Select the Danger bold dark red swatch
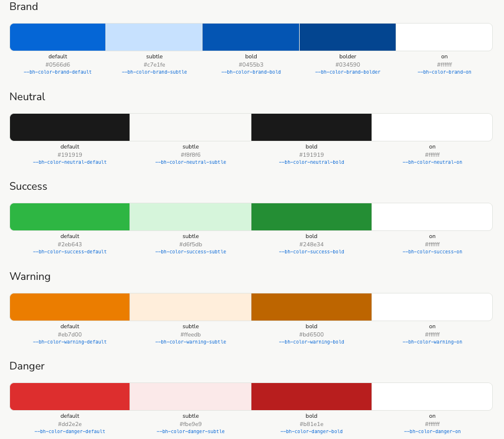 311,397
